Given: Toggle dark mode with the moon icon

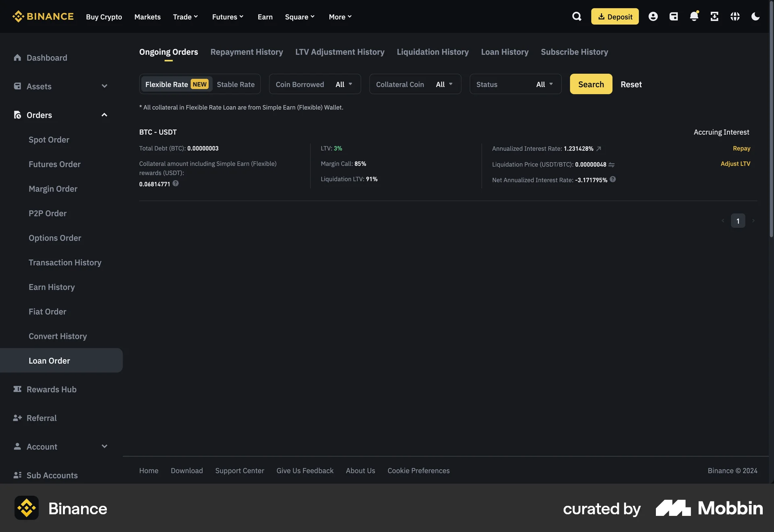Looking at the screenshot, I should point(755,17).
